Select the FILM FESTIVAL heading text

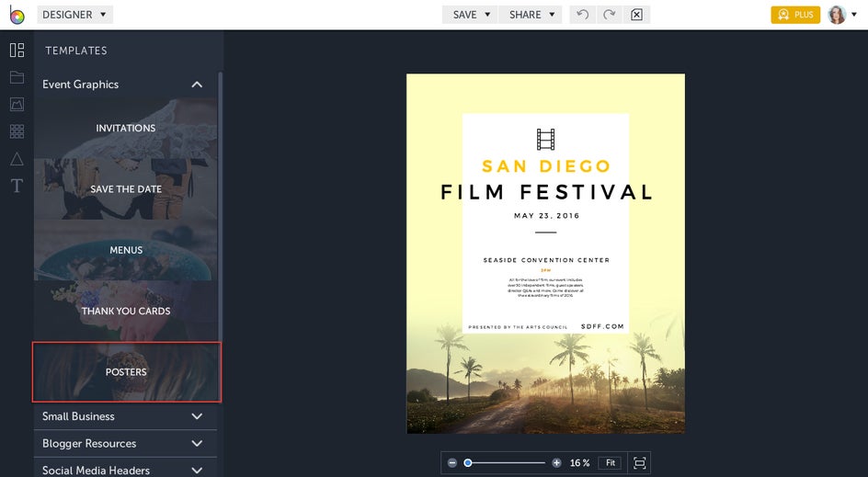546,192
